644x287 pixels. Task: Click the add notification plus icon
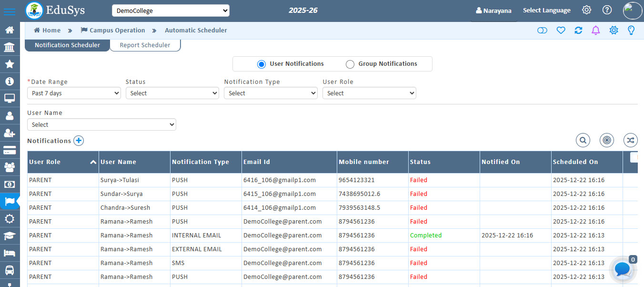(x=79, y=141)
